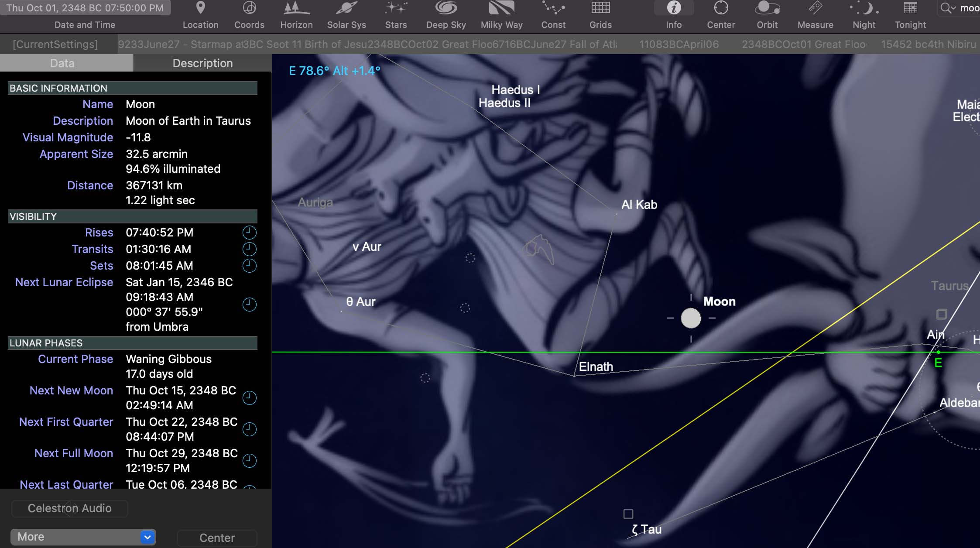Click the date and time display field
This screenshot has width=980, height=548.
click(x=85, y=8)
